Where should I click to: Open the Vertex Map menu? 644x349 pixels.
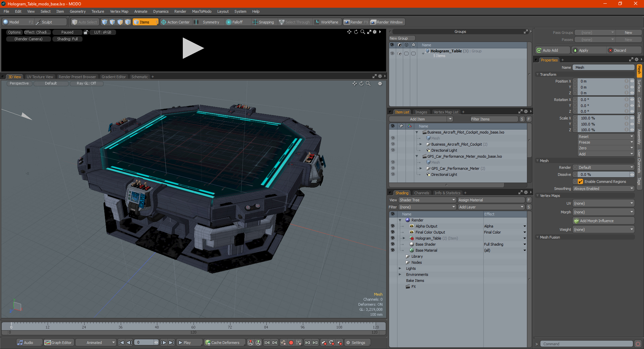[x=119, y=11]
